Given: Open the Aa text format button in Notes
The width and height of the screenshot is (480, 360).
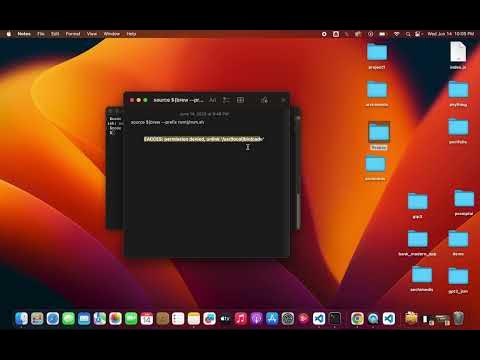Looking at the screenshot, I should pos(212,100).
